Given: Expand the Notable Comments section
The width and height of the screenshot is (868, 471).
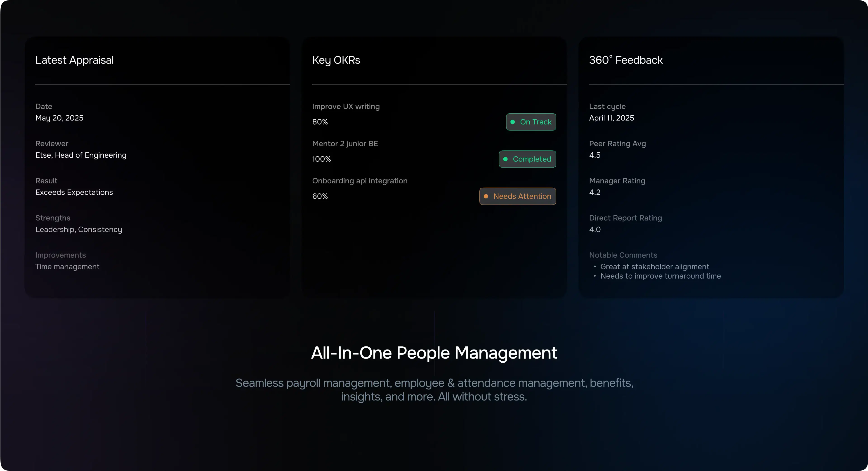Looking at the screenshot, I should coord(623,255).
